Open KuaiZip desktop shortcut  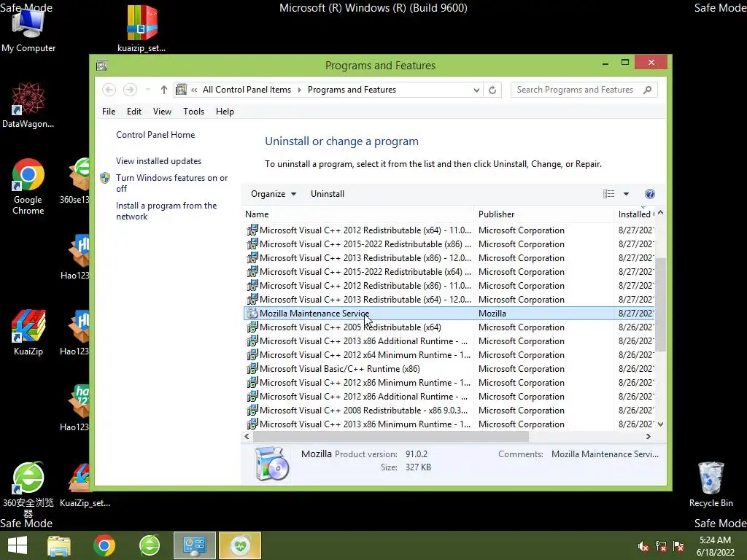pyautogui.click(x=28, y=332)
